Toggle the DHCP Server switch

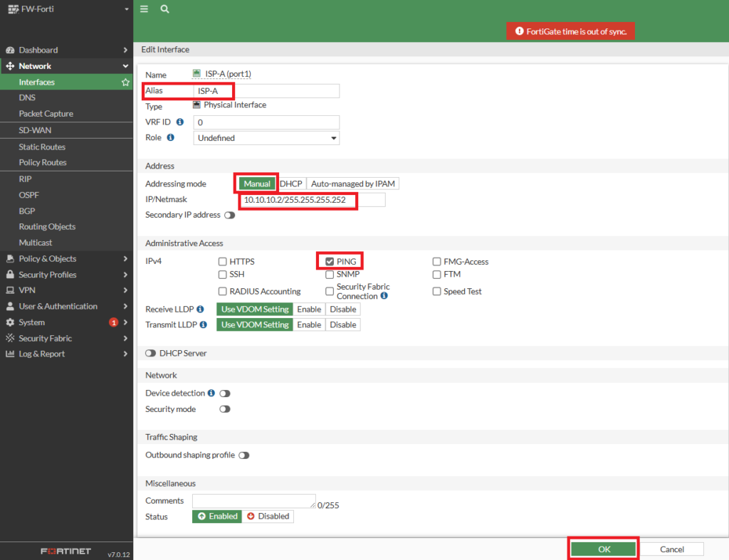(151, 354)
